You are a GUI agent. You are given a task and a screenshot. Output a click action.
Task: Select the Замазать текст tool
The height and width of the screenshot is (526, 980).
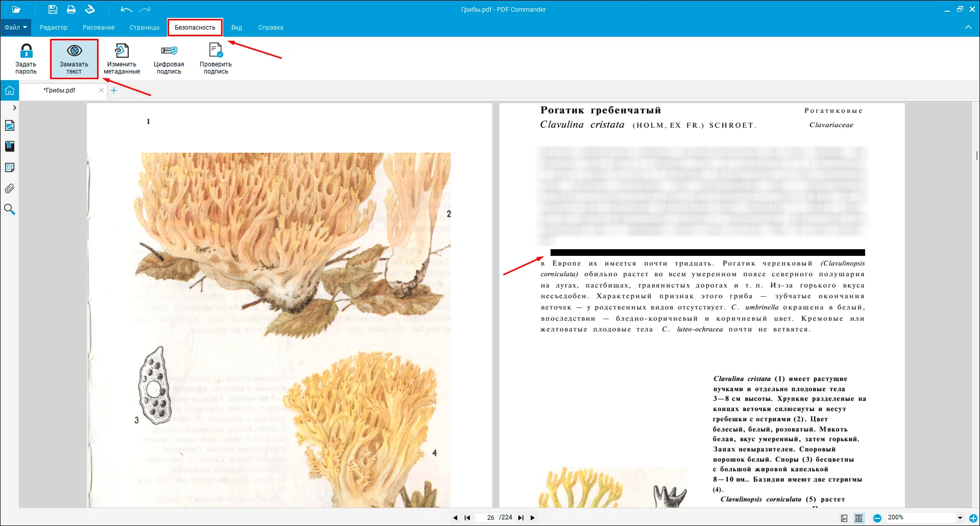tap(74, 59)
